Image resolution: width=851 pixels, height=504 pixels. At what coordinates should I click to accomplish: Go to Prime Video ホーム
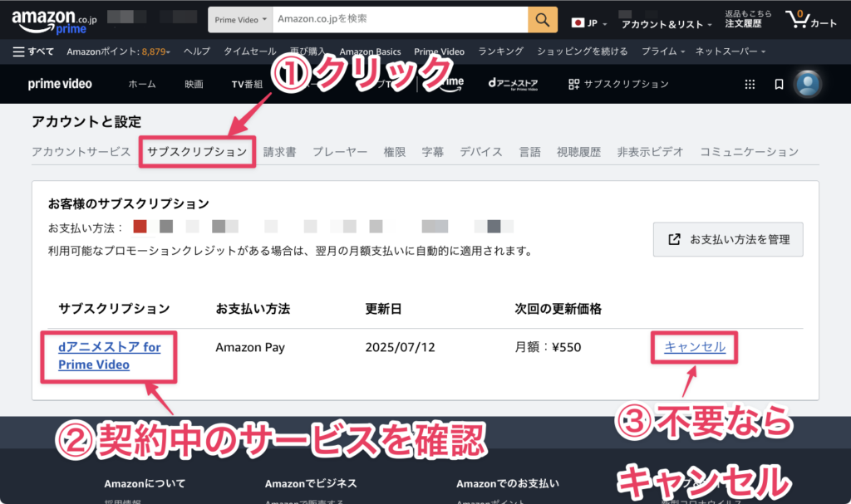[x=141, y=84]
